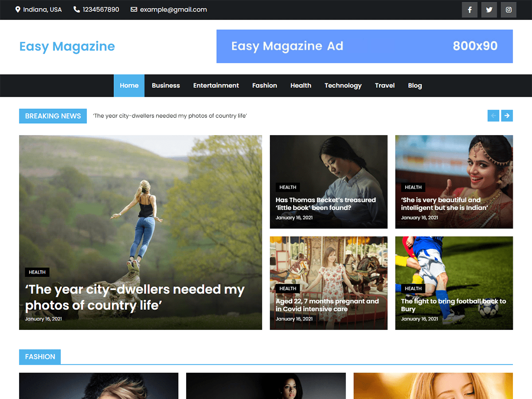The height and width of the screenshot is (399, 532).
Task: Open the country life photos featured article
Action: pos(134,297)
